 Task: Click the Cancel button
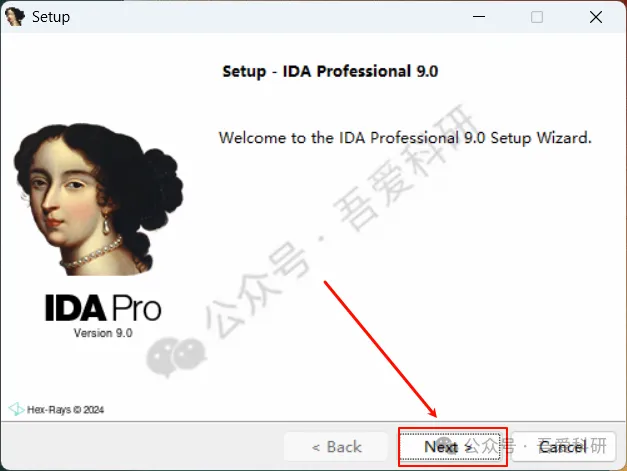tap(563, 446)
